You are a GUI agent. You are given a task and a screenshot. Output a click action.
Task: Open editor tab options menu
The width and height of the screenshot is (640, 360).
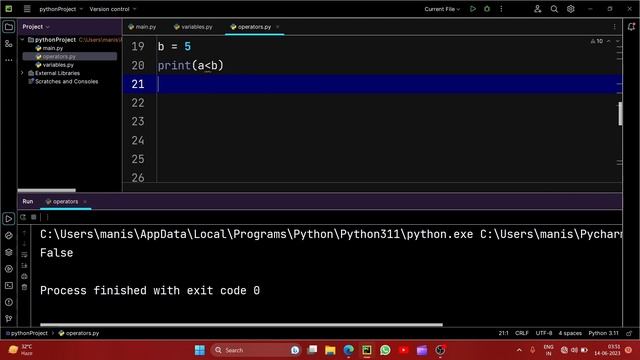click(x=614, y=27)
